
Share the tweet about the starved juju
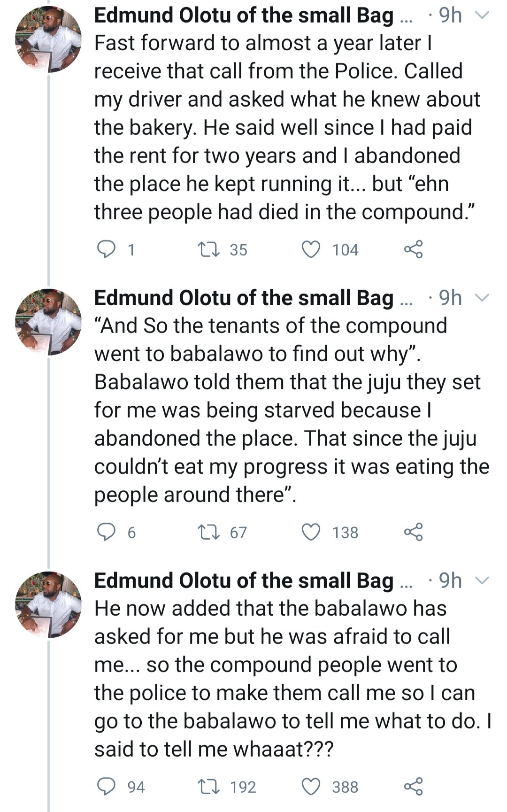pos(414,532)
